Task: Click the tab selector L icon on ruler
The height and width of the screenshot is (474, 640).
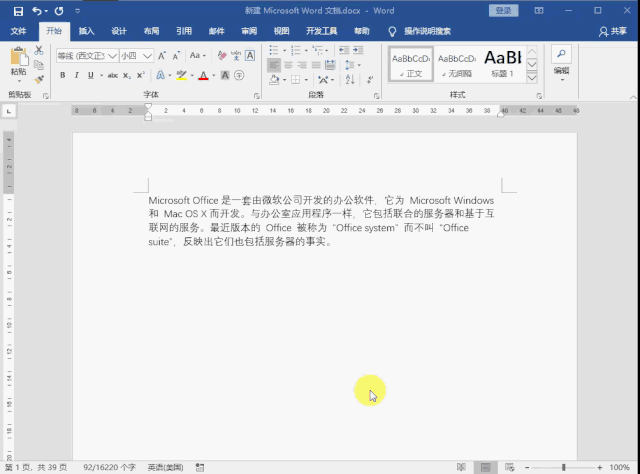Action: click(x=9, y=111)
